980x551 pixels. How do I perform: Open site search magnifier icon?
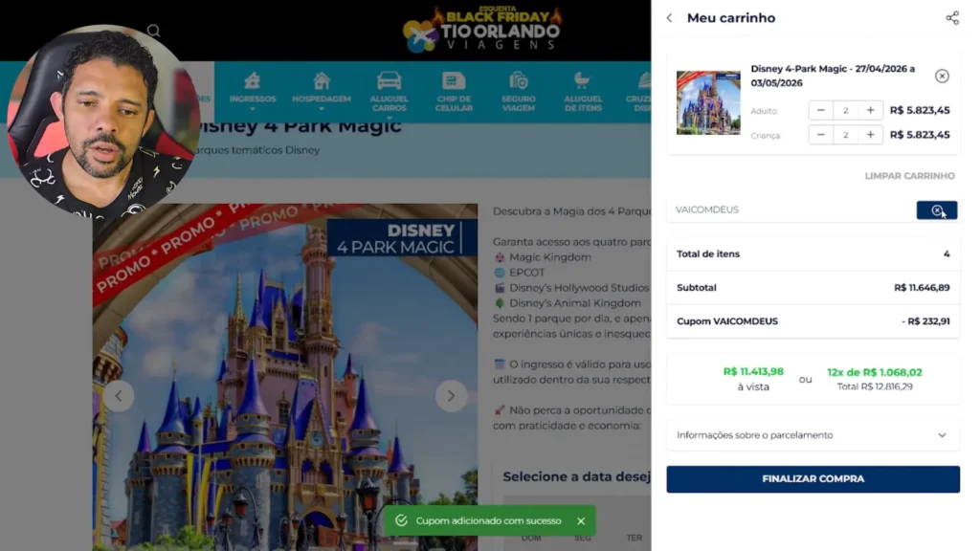pos(153,31)
